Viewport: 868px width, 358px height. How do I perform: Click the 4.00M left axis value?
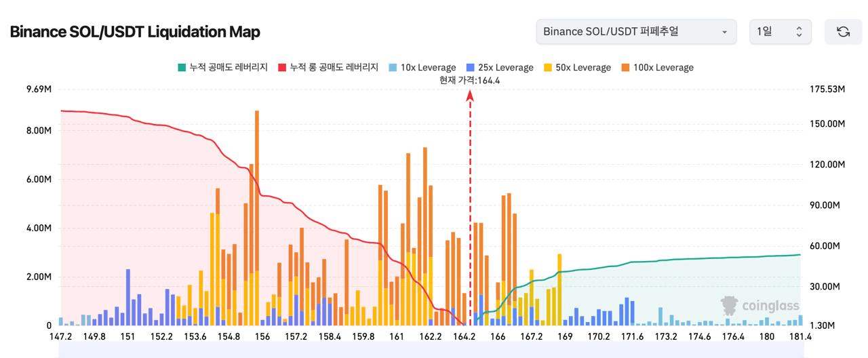(x=39, y=228)
